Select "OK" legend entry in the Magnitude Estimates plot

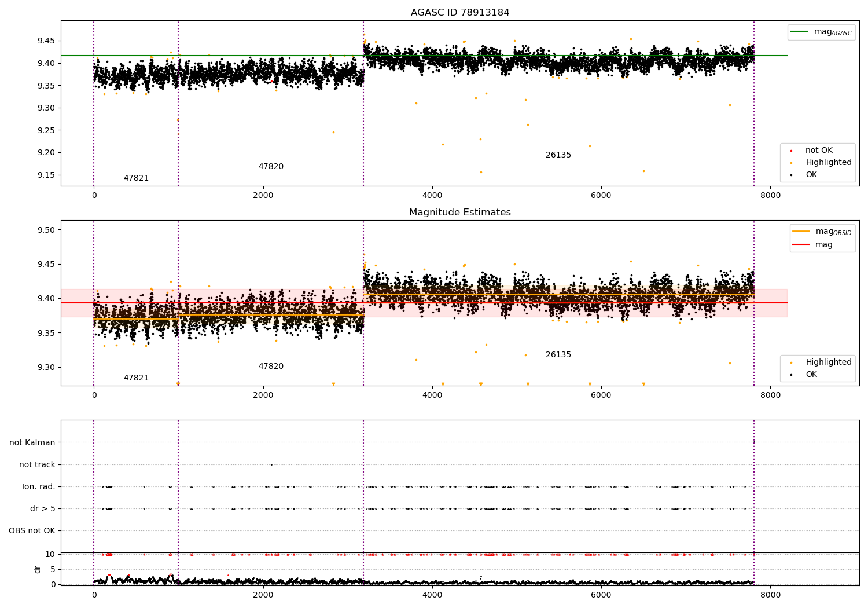(x=811, y=375)
